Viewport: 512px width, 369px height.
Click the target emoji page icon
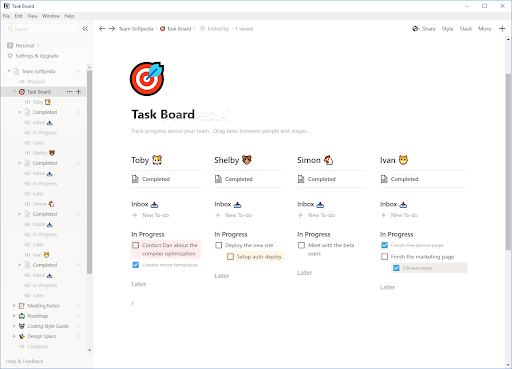[147, 79]
